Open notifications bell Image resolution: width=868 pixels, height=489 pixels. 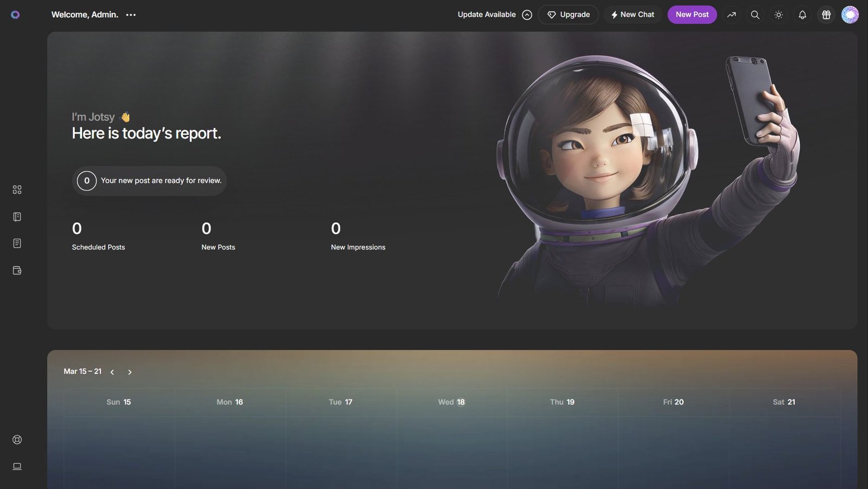(x=802, y=15)
